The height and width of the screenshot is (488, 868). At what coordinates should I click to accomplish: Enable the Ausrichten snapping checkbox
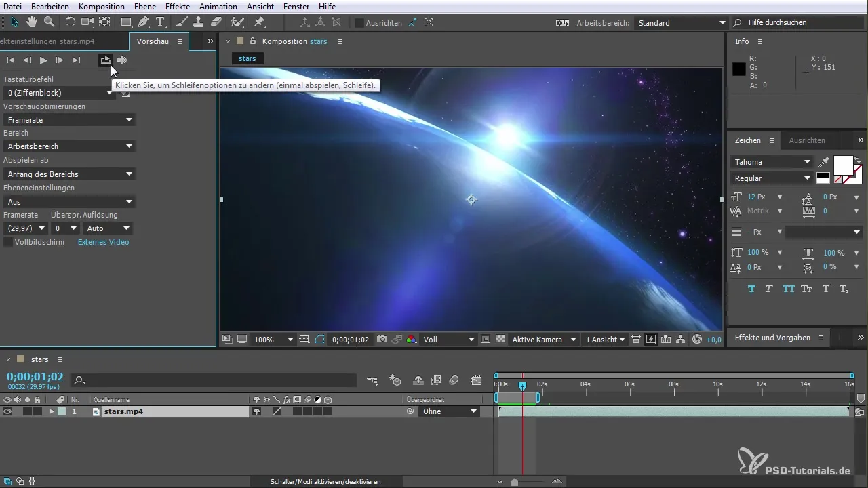pyautogui.click(x=359, y=23)
